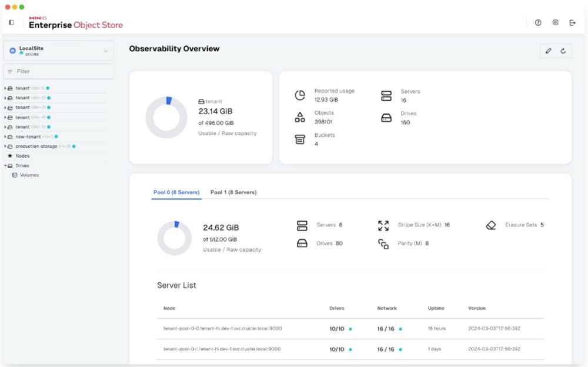
Task: Click the '12.93 GiB' reported usage value
Action: tap(326, 100)
